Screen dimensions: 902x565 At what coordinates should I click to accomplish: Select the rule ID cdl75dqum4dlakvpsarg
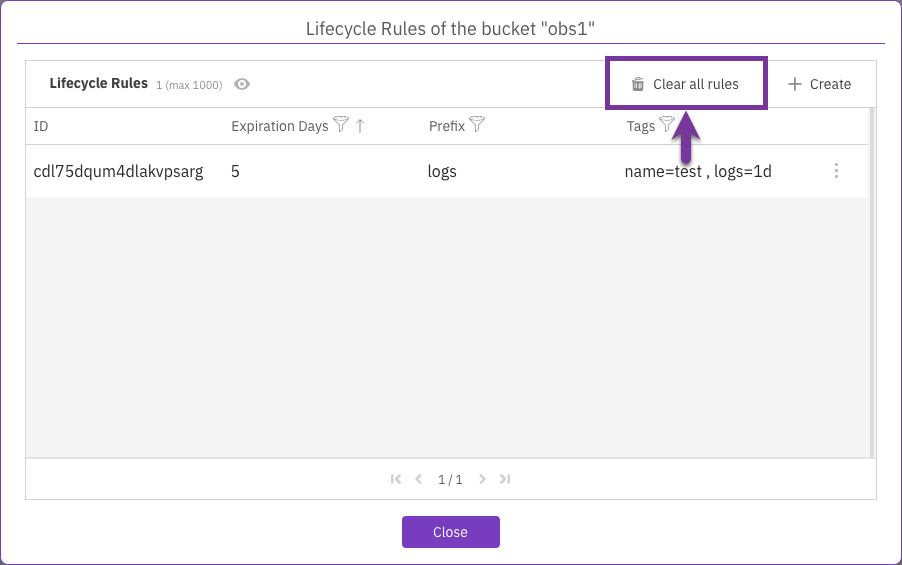118,171
